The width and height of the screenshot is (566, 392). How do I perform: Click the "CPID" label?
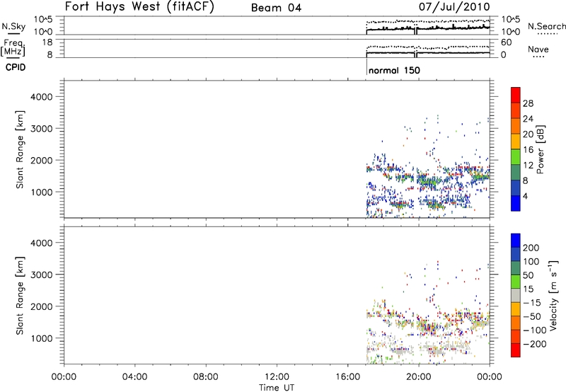coord(16,67)
